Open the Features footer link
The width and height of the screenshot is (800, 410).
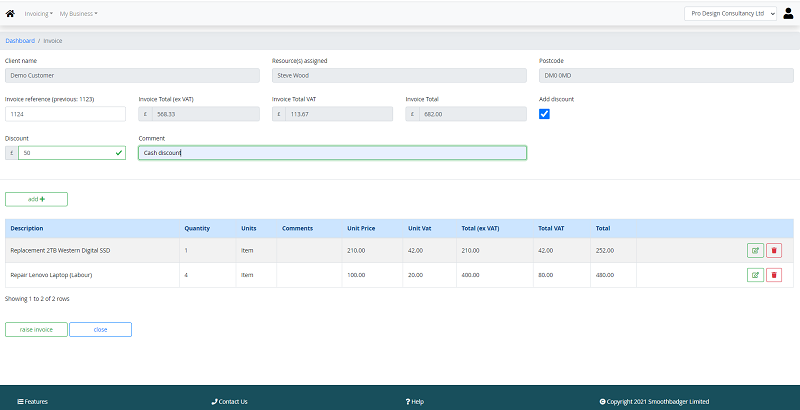coord(33,402)
